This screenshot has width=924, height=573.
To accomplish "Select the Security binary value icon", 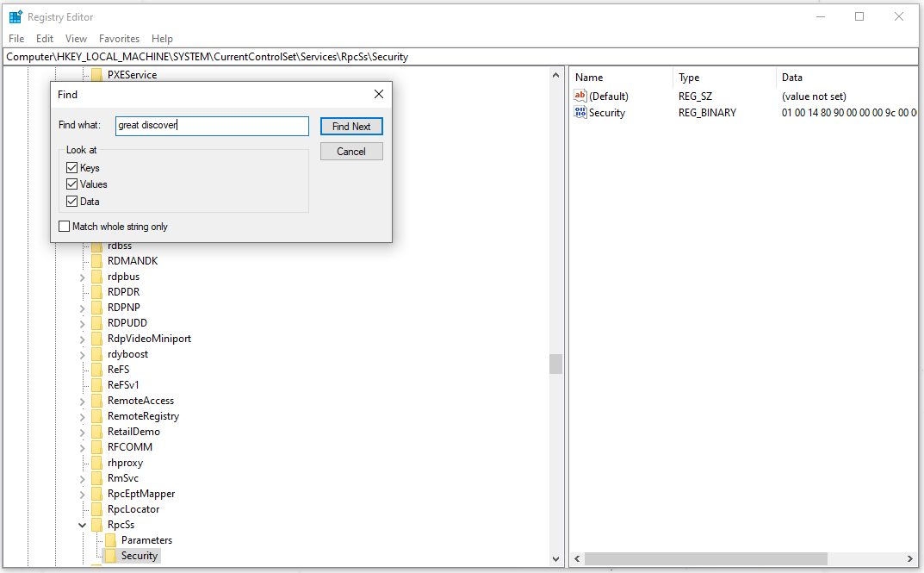I will [x=580, y=112].
